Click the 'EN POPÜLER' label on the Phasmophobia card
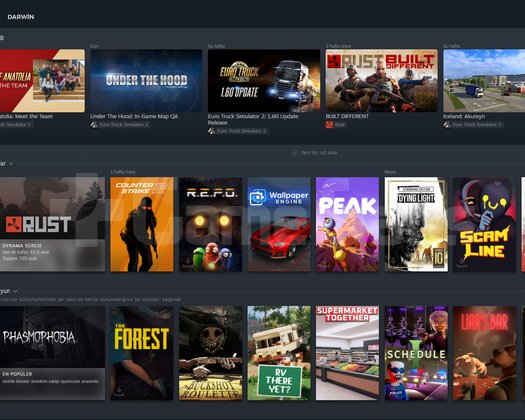This screenshot has height=420, width=525. tap(17, 374)
